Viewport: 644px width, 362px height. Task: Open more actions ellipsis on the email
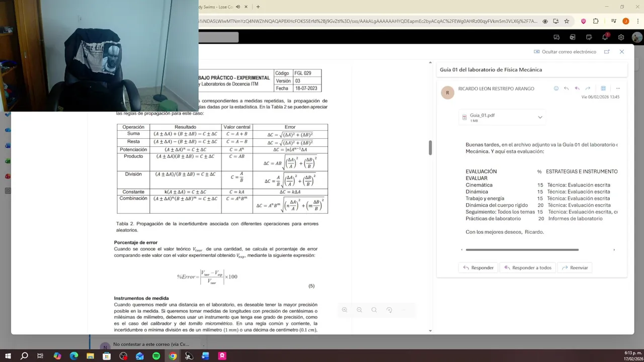coord(618,88)
